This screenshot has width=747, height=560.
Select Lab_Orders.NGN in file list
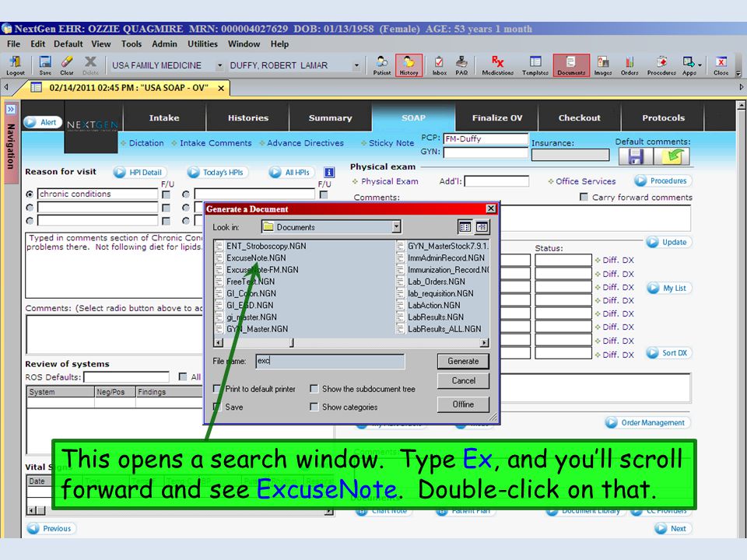436,282
